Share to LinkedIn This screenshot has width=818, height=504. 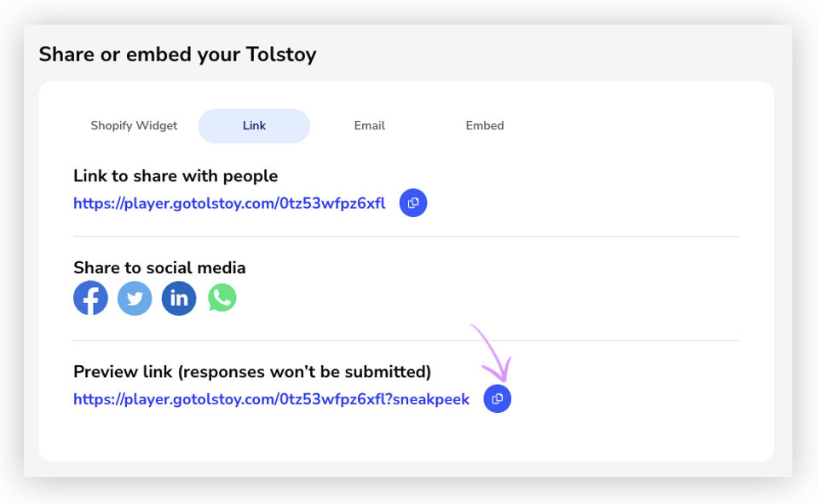point(179,298)
